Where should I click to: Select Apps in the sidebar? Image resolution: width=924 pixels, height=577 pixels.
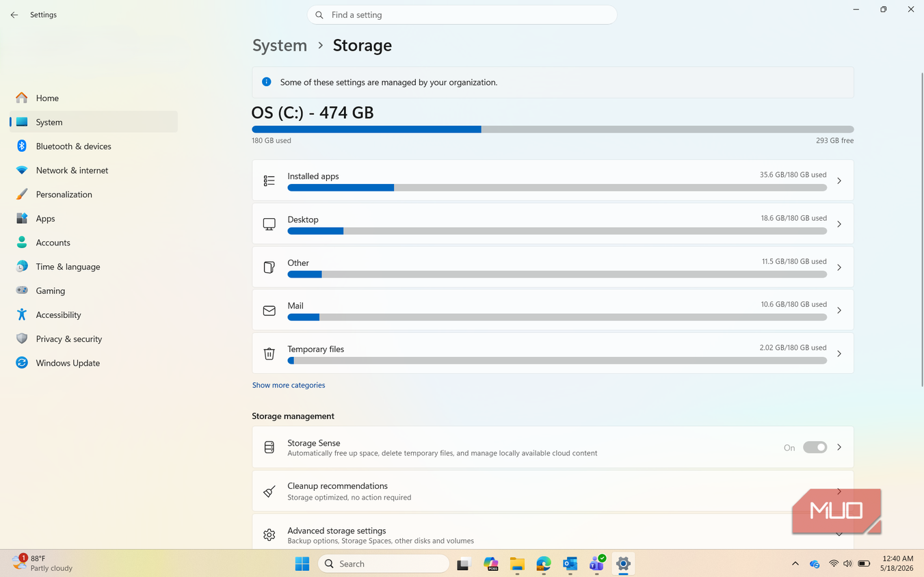pos(94,218)
